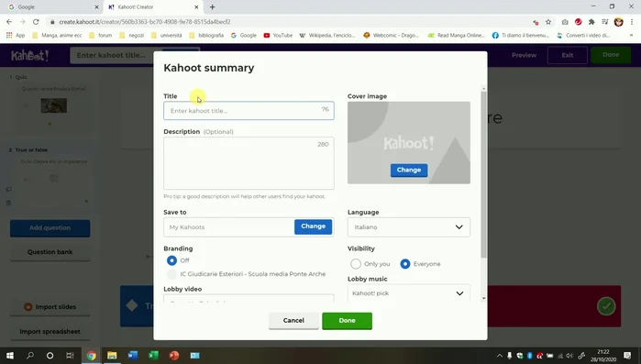
Task: Show more bookmarks chevron
Action: pyautogui.click(x=631, y=36)
